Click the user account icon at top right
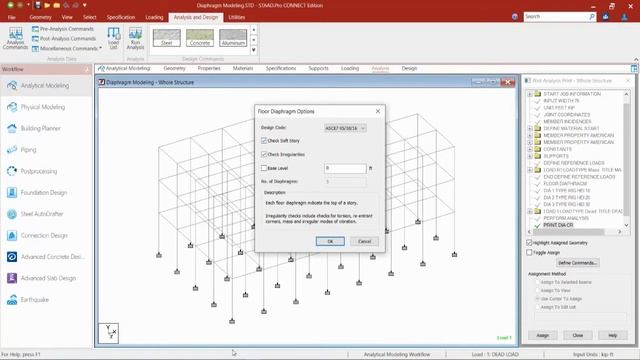640x360 pixels. (624, 17)
